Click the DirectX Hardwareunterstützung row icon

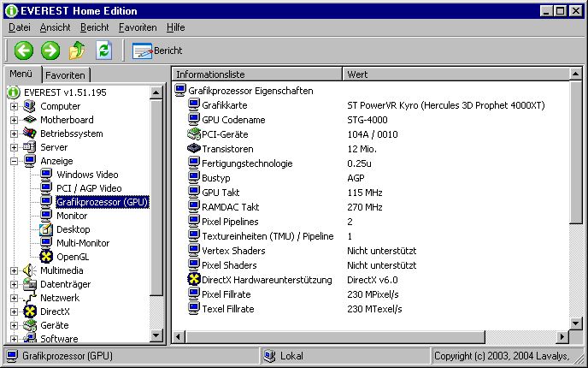(193, 280)
